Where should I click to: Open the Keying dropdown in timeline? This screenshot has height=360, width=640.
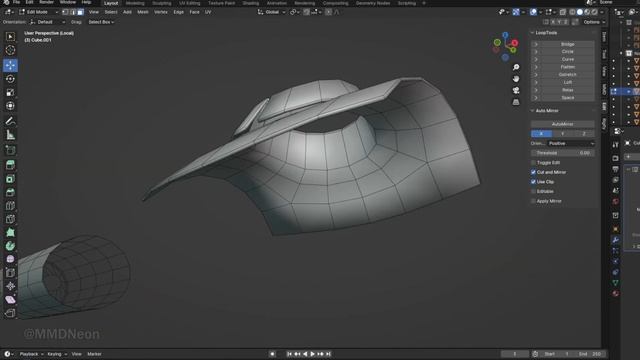[x=56, y=354]
